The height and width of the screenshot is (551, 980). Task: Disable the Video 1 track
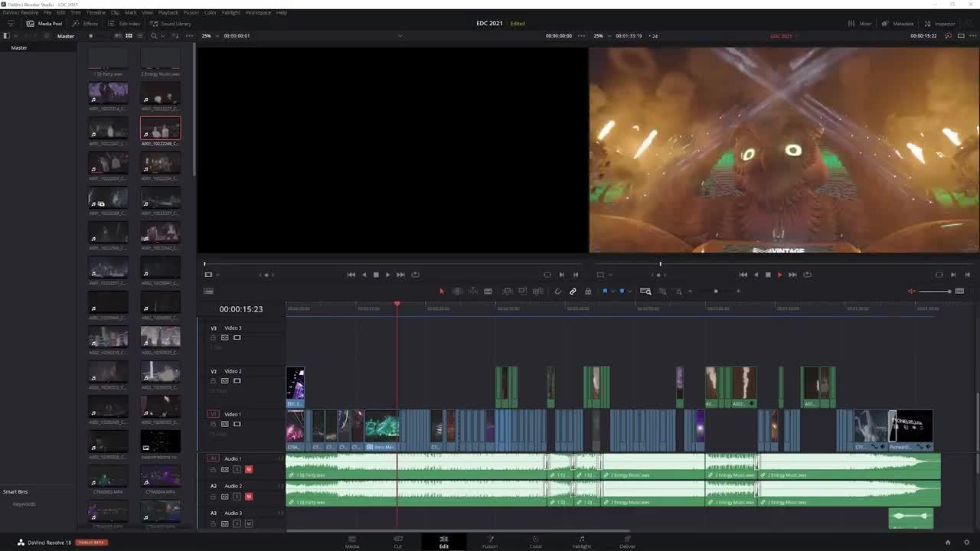pos(237,423)
